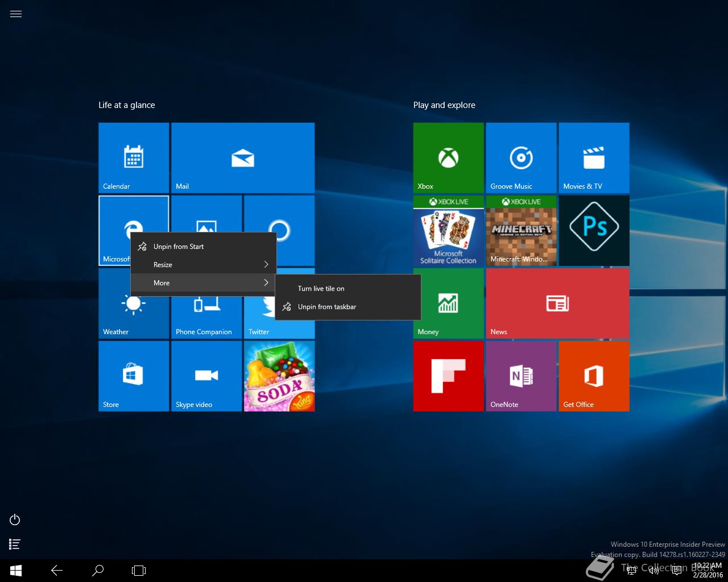Click the Windows Start button
The height and width of the screenshot is (582, 728).
pyautogui.click(x=16, y=571)
